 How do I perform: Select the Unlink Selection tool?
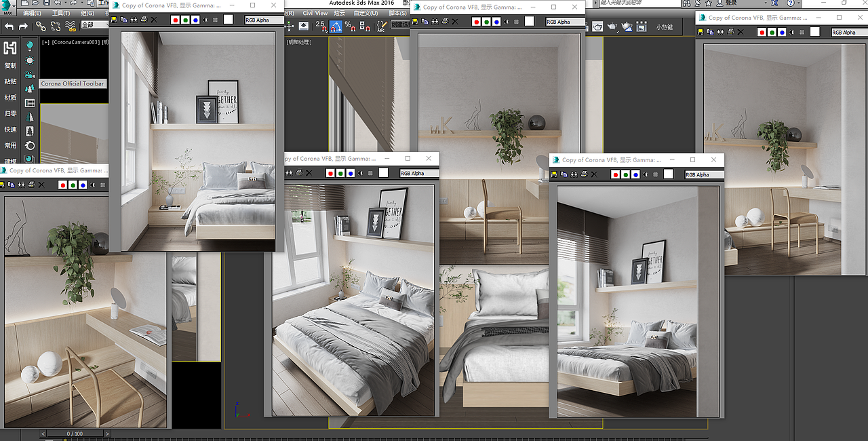[x=55, y=26]
